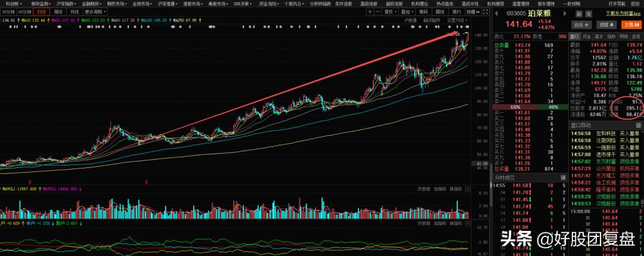The height and width of the screenshot is (256, 644).
Task: Open 沪深指数 dropdown menu
Action: coord(66,3)
